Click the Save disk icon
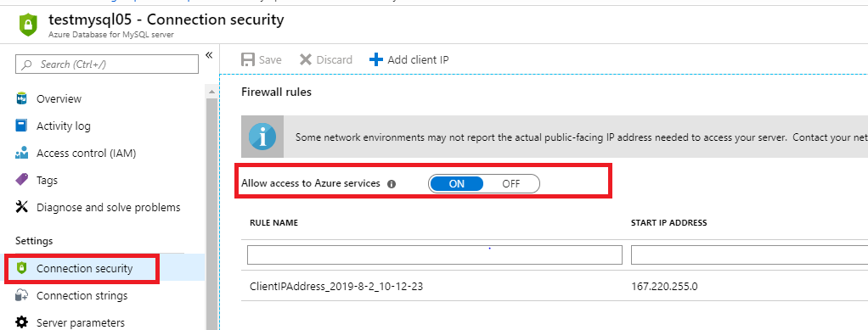The height and width of the screenshot is (330, 868). [248, 59]
